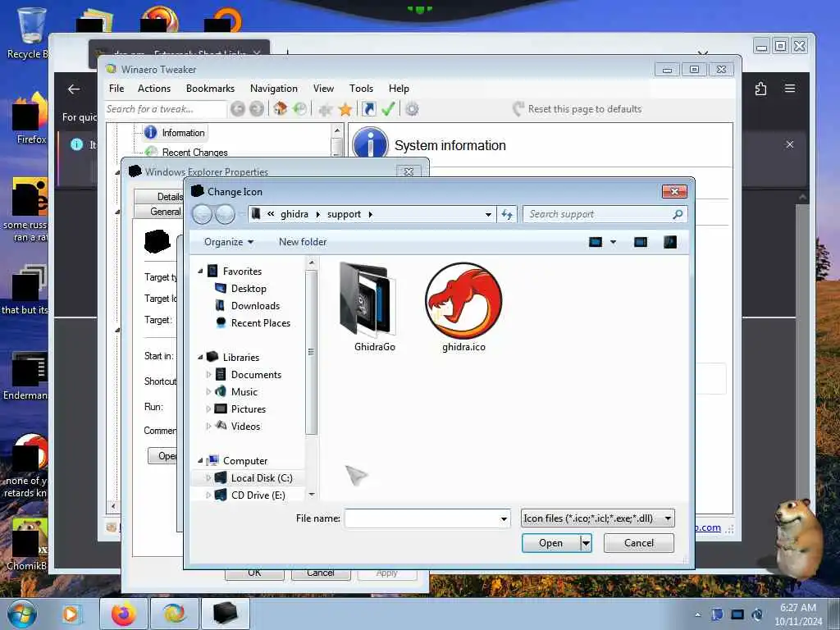Select CD Drive (E:)
The height and width of the screenshot is (630, 840).
(258, 495)
